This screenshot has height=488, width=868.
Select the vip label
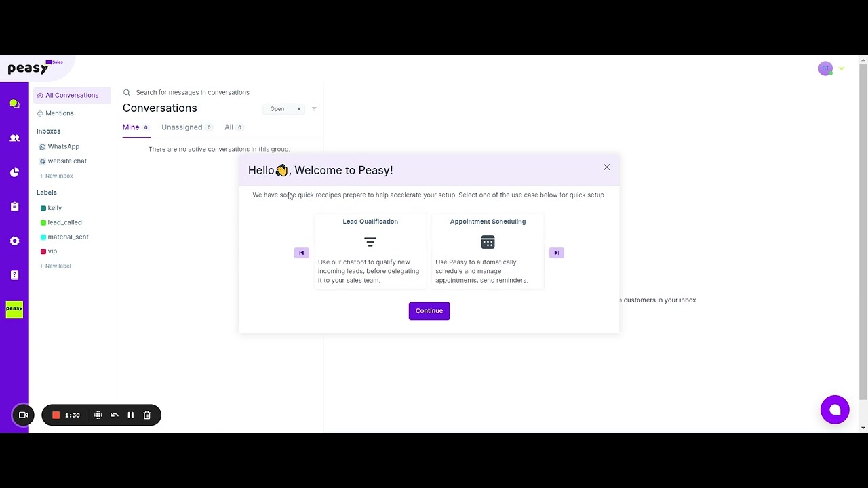click(49, 251)
